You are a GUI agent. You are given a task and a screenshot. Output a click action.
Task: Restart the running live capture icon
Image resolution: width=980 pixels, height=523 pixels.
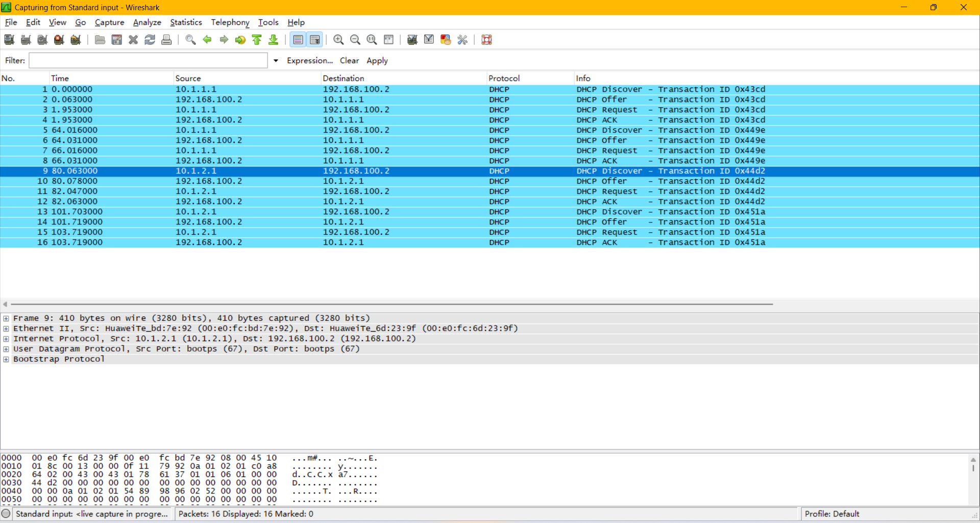click(76, 40)
